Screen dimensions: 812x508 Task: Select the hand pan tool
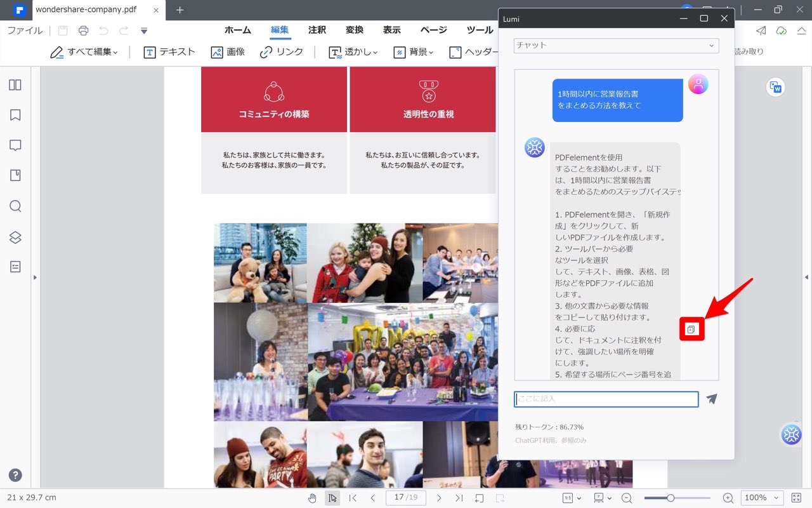312,498
